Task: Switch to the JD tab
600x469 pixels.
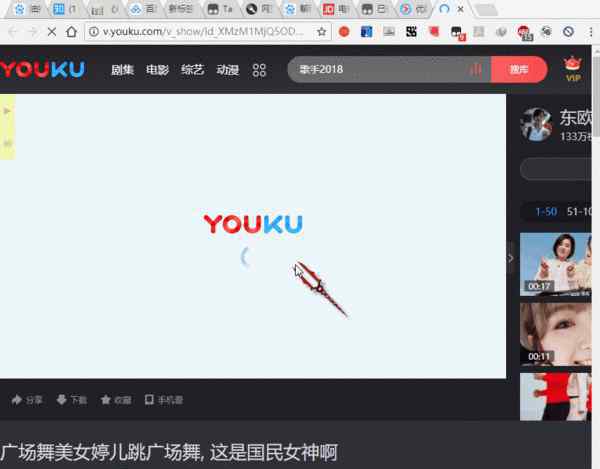Action: [336, 9]
